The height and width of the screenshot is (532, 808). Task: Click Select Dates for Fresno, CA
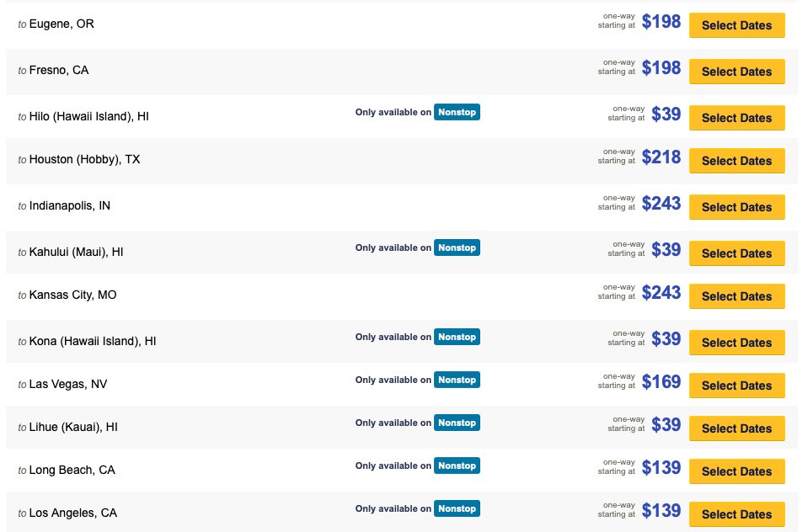(x=736, y=72)
